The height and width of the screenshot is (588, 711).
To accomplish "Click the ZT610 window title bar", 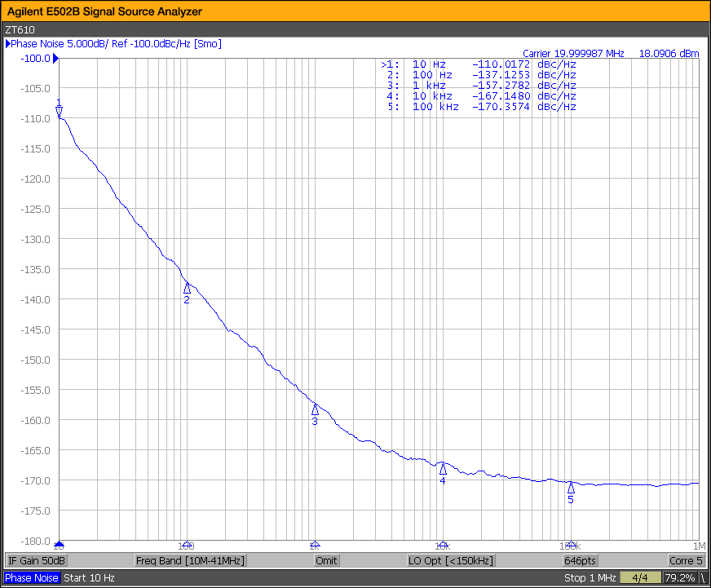I will pyautogui.click(x=355, y=29).
